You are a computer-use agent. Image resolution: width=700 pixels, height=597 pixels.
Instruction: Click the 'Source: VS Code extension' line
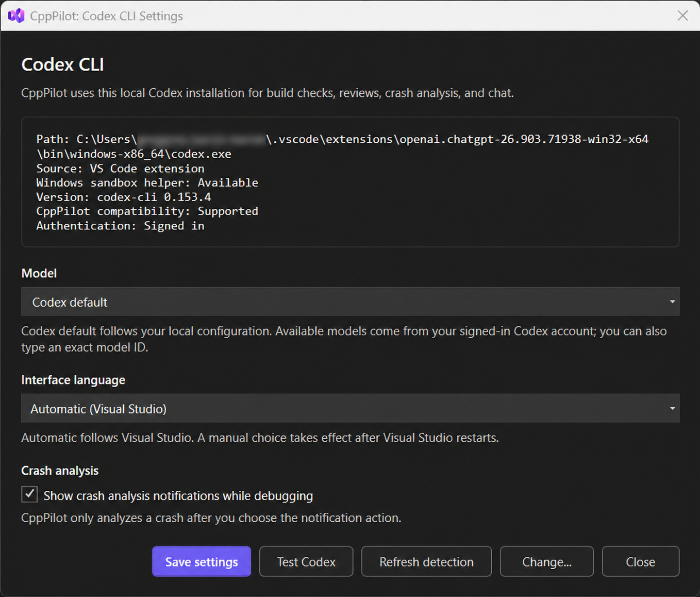click(120, 169)
